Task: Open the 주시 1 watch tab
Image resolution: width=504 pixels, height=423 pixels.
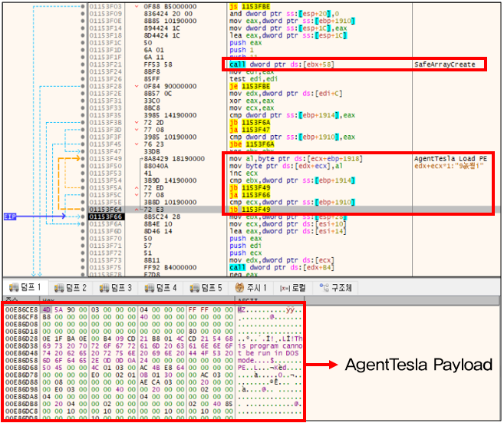Action: point(251,288)
